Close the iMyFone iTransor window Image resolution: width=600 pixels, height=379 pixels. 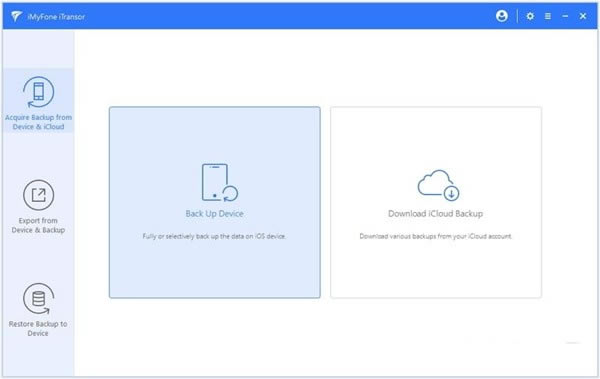click(x=583, y=16)
